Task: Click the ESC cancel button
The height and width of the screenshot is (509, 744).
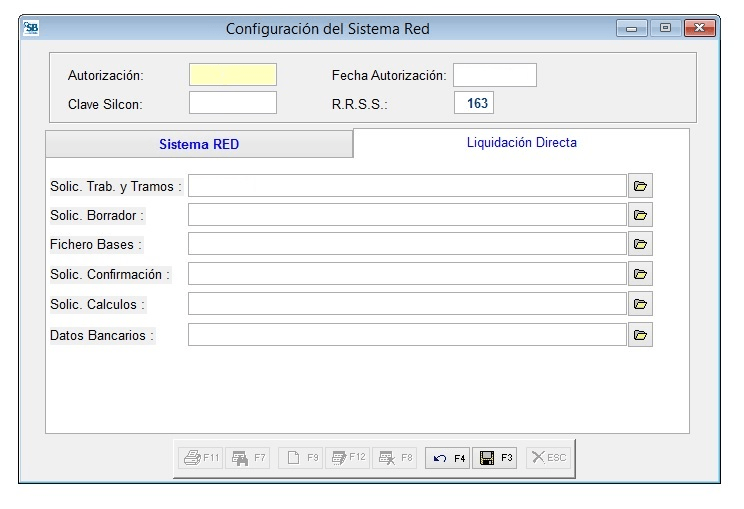Action: tap(549, 458)
